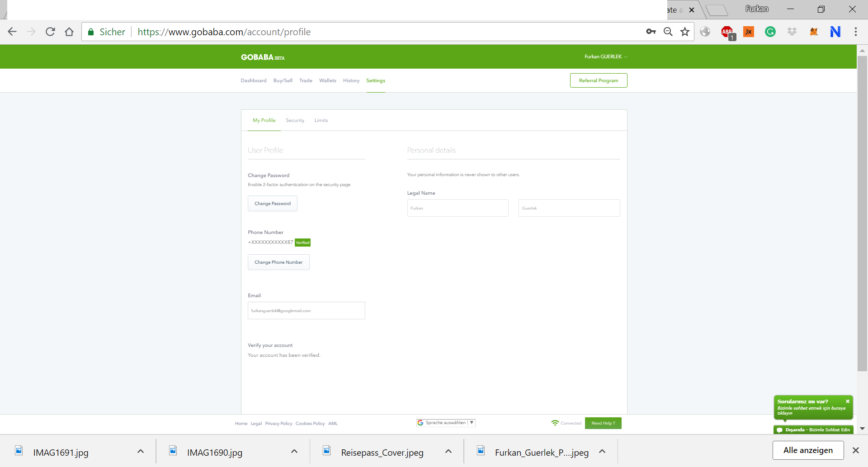Bookmark this page with the star
This screenshot has height=467, width=868.
685,32
